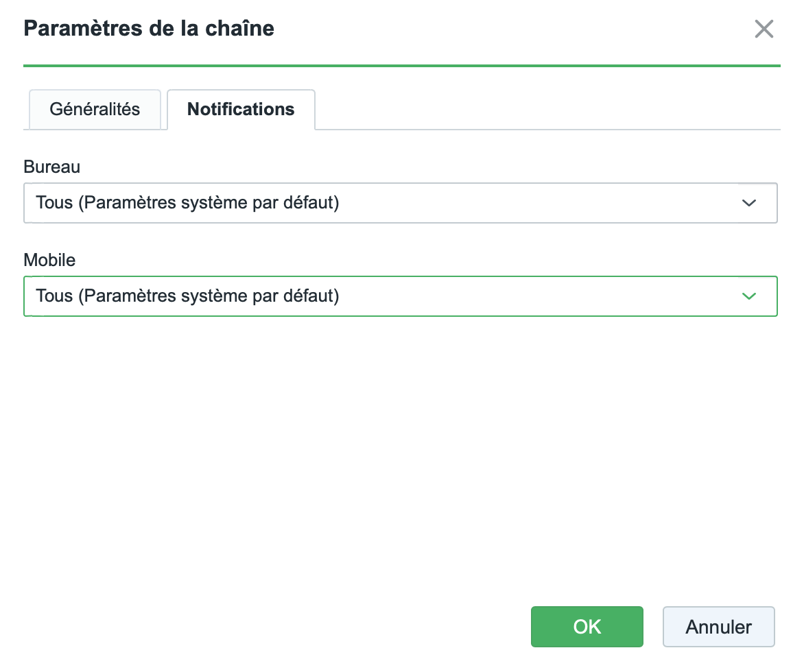
Task: Expand the mobile notification options list
Action: (401, 296)
